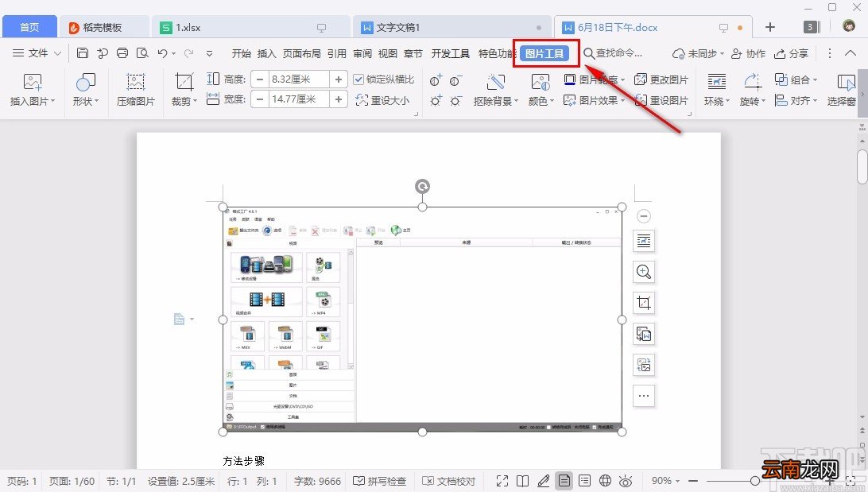The width and height of the screenshot is (868, 492).
Task: Click the Undo arrow
Action: [x=162, y=53]
